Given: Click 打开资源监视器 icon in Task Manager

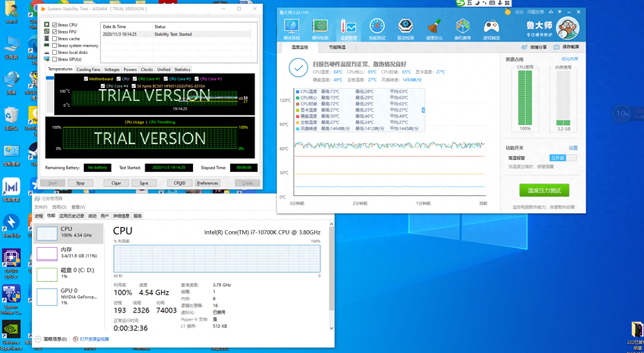Looking at the screenshot, I should (76, 339).
